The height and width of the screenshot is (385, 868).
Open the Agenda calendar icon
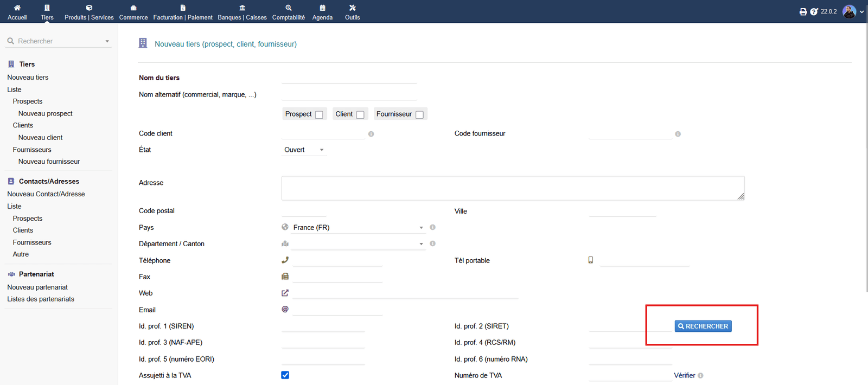coord(322,8)
